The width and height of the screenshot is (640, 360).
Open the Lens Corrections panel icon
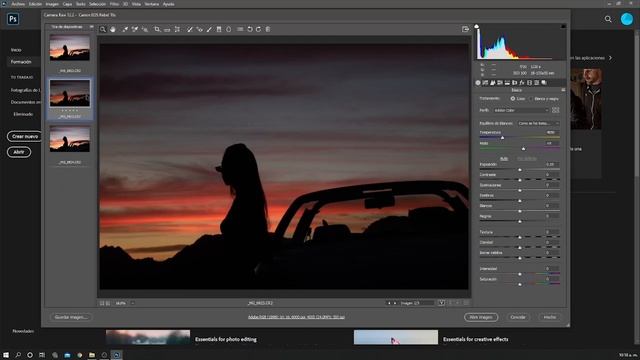[x=515, y=83]
